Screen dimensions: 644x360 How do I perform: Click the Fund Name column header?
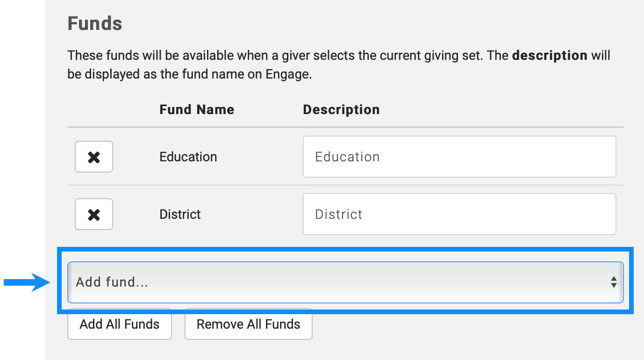tap(197, 110)
